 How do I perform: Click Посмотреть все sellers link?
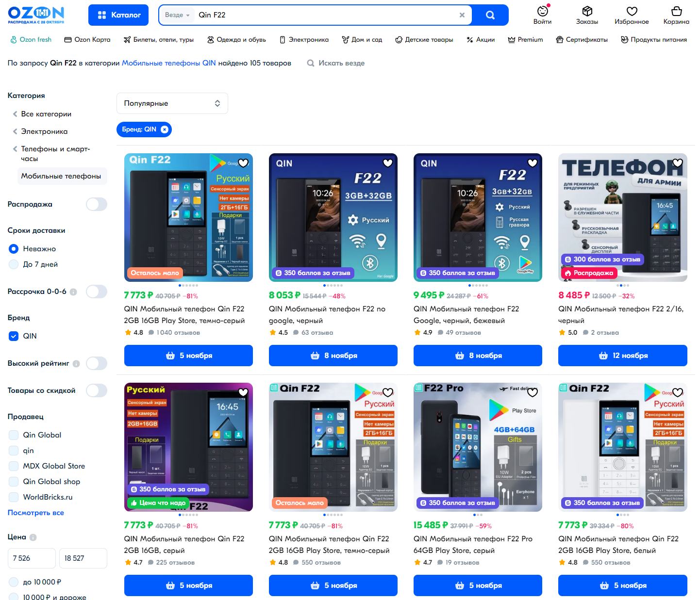(36, 513)
